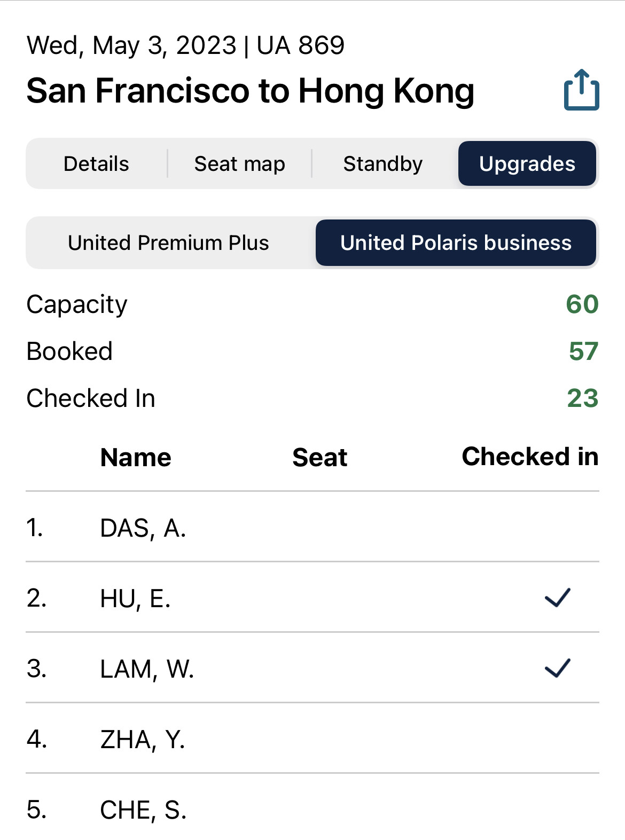Switch to United Premium Plus cabin

[x=168, y=243]
